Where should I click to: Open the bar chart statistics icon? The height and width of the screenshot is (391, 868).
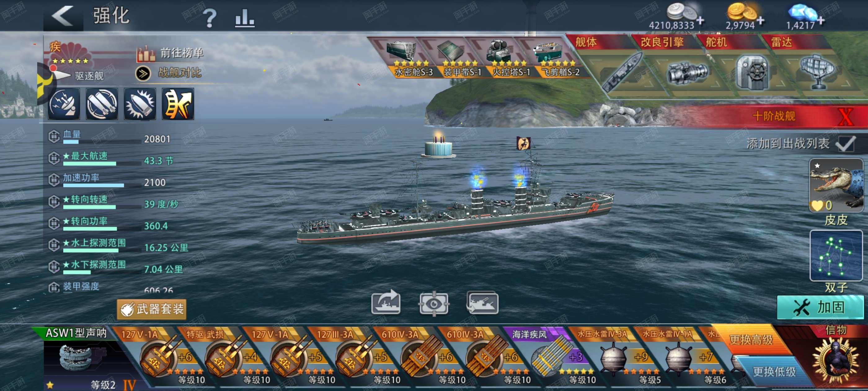click(245, 17)
